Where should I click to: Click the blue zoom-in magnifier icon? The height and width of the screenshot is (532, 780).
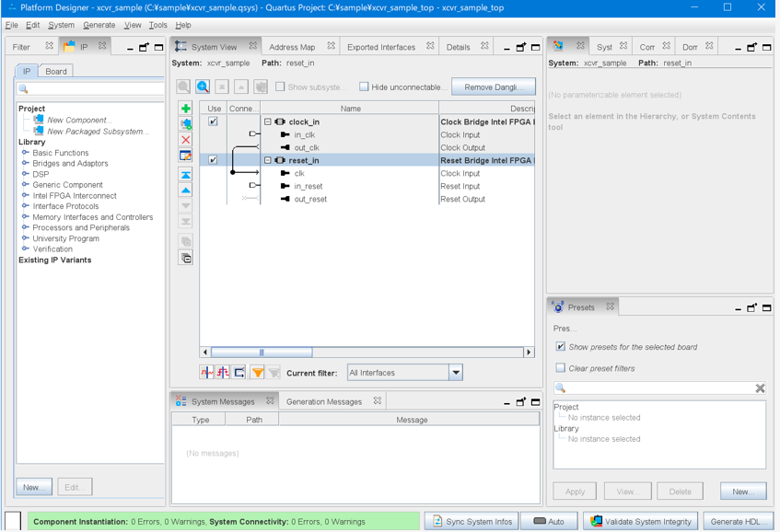[203, 87]
